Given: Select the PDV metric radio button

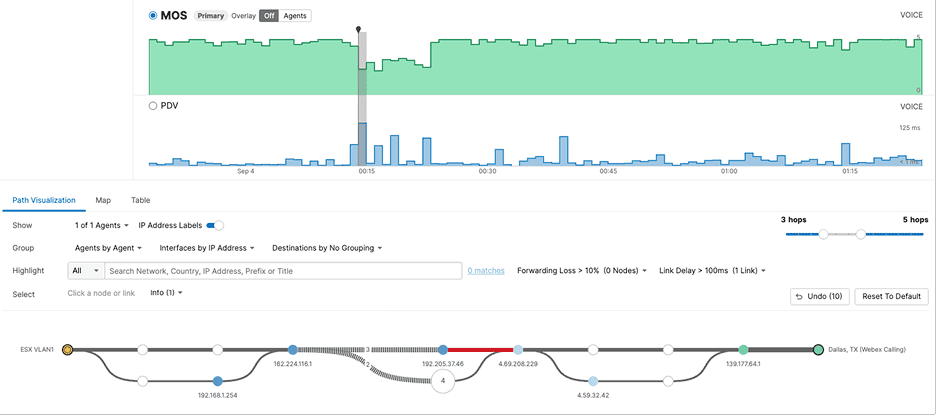Looking at the screenshot, I should [153, 106].
